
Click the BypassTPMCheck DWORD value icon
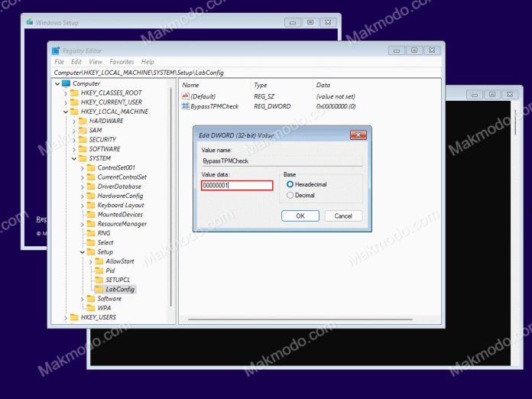tap(185, 106)
